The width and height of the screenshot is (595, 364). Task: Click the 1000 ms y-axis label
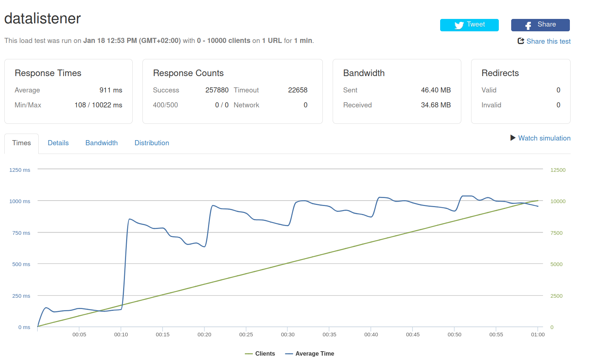[20, 201]
